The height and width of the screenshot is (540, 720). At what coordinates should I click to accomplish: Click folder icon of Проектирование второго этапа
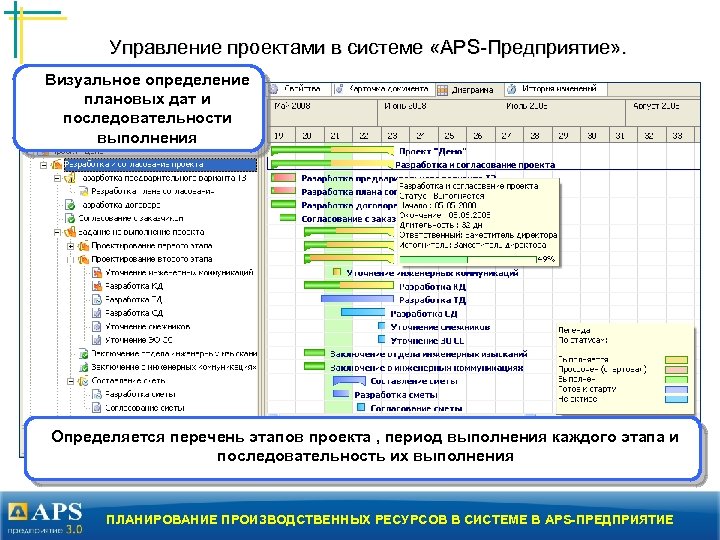pos(84,259)
